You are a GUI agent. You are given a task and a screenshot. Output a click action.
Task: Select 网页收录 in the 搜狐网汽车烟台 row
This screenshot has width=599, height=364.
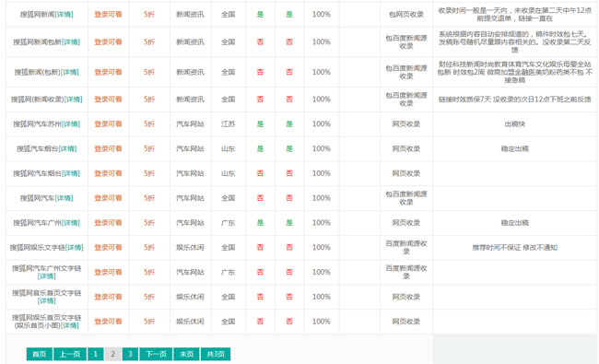(x=406, y=173)
